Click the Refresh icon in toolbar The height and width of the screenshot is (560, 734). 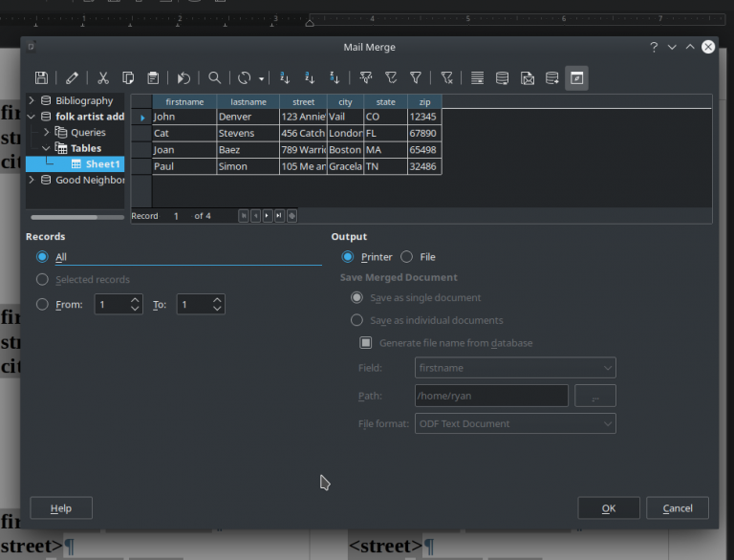coord(245,78)
